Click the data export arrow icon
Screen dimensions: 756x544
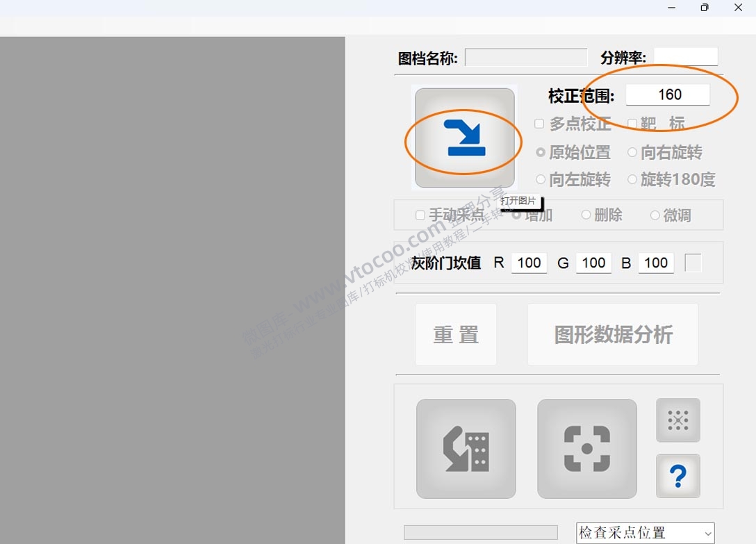coord(466,447)
